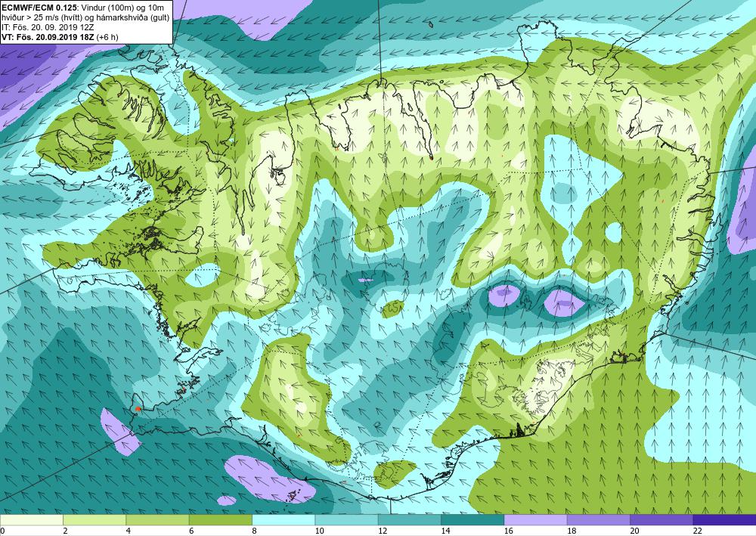Click the olive green 6–8 legend swatch
Viewport: 756px width, 536px height.
(220, 519)
